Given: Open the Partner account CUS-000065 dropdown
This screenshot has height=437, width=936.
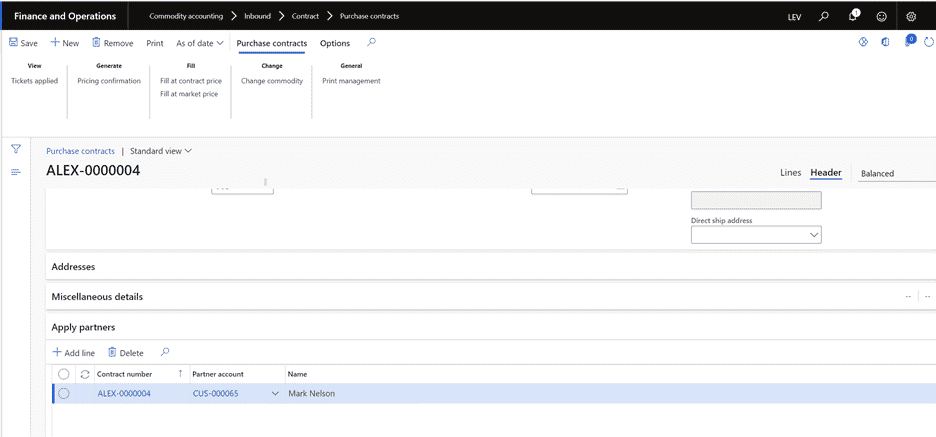Looking at the screenshot, I should [x=275, y=393].
